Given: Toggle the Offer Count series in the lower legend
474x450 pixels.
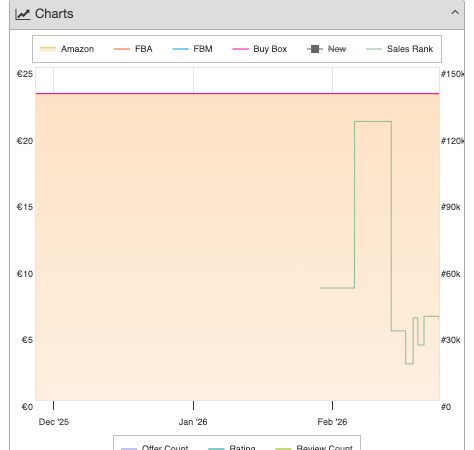Looking at the screenshot, I should 155,447.
